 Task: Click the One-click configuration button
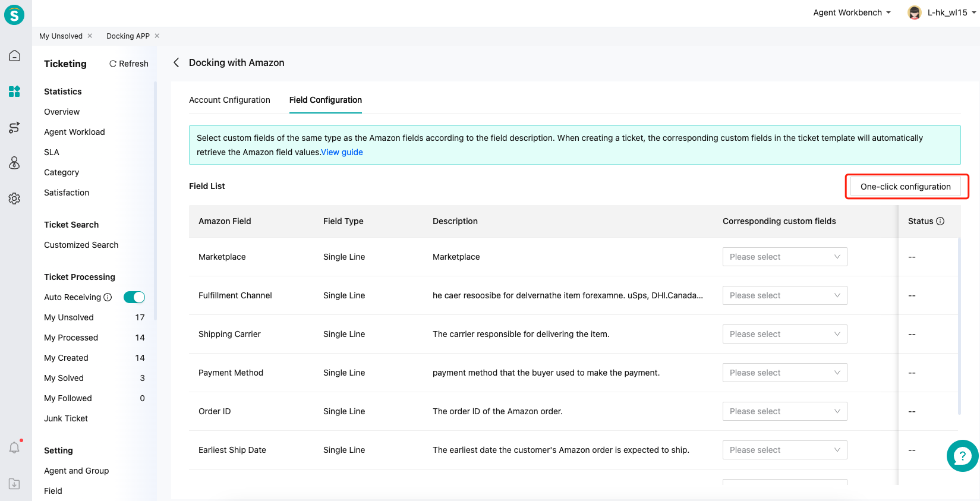tap(906, 187)
